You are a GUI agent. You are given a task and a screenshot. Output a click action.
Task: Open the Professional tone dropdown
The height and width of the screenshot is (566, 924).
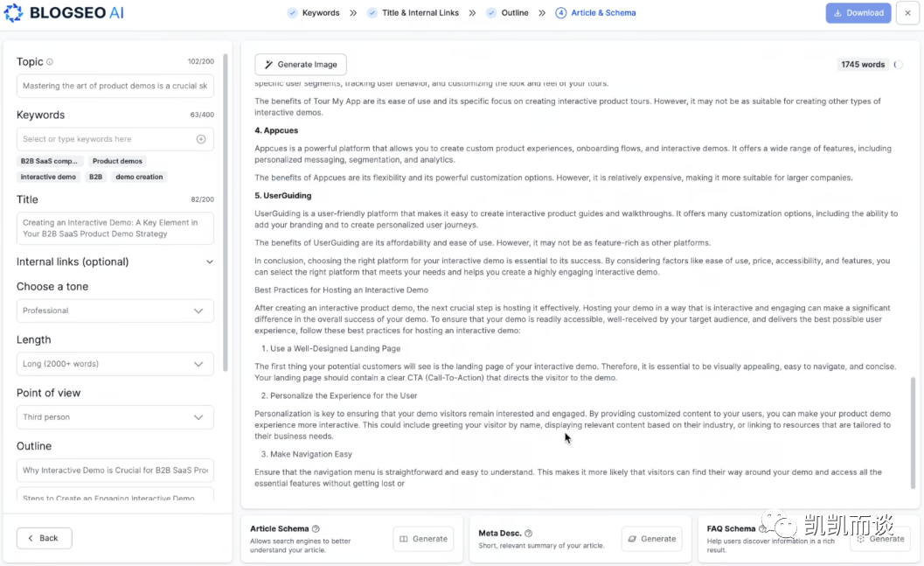point(115,311)
